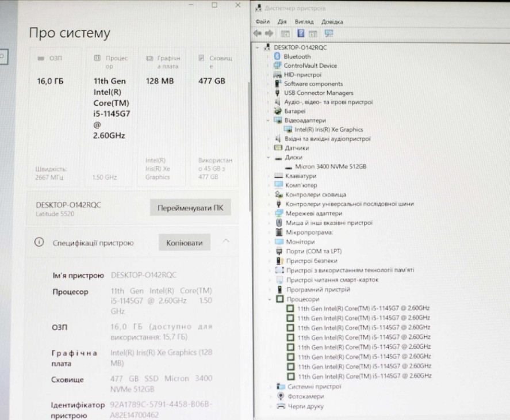Click the Перейменувати ПК button
The image size is (510, 420).
190,207
